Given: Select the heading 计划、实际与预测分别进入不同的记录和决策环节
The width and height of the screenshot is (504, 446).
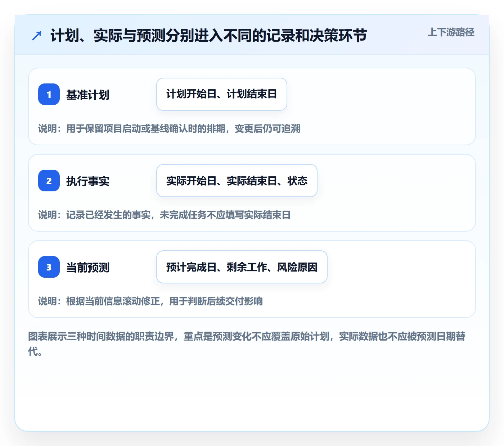Looking at the screenshot, I should click(208, 36).
